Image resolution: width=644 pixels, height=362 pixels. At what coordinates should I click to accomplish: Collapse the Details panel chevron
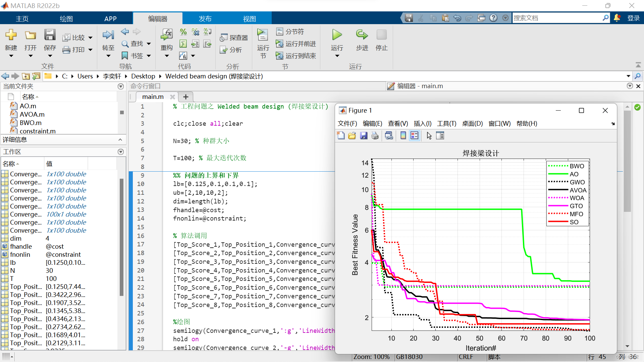click(120, 139)
